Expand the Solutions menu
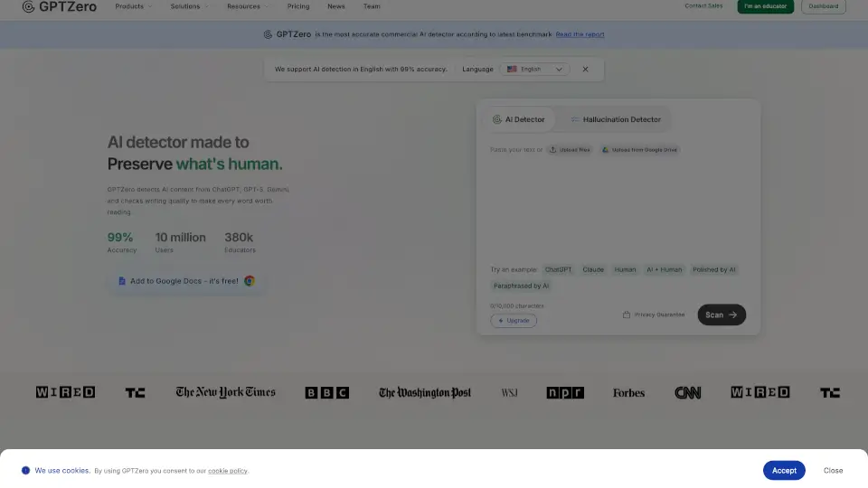Screen dimensions: 868x488 [189, 6]
